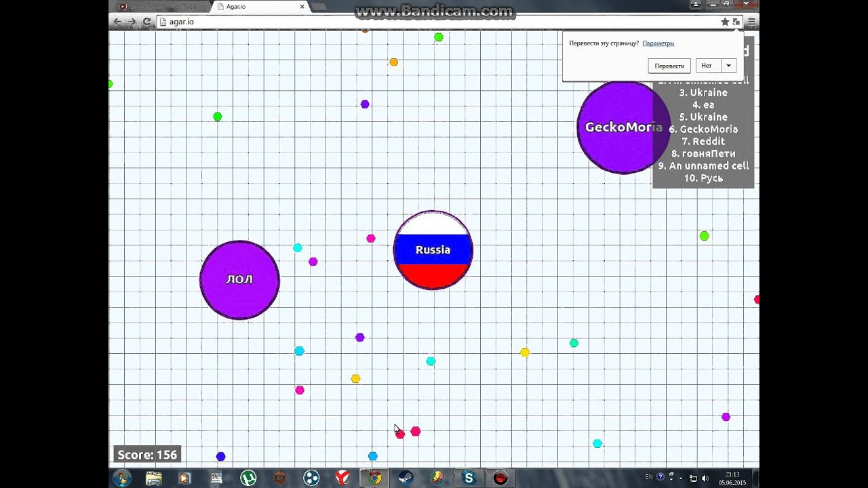Click leaderboard entry 4. ea

click(703, 105)
